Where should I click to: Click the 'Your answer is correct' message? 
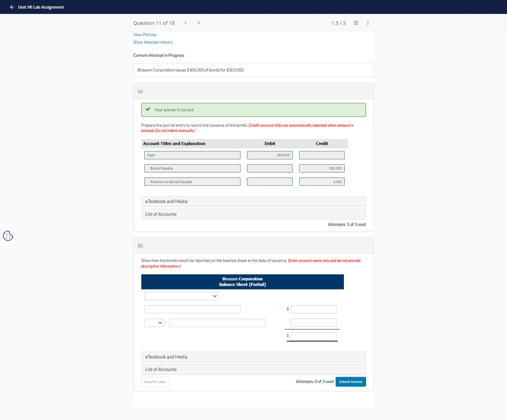click(253, 110)
